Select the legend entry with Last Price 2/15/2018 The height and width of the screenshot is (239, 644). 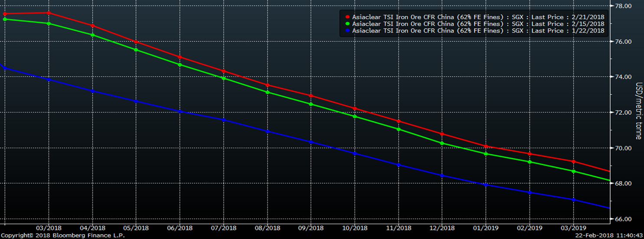pos(478,24)
